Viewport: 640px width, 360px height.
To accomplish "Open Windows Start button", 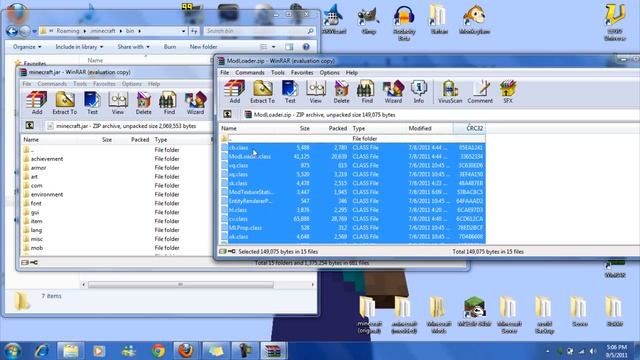I will tap(12, 351).
